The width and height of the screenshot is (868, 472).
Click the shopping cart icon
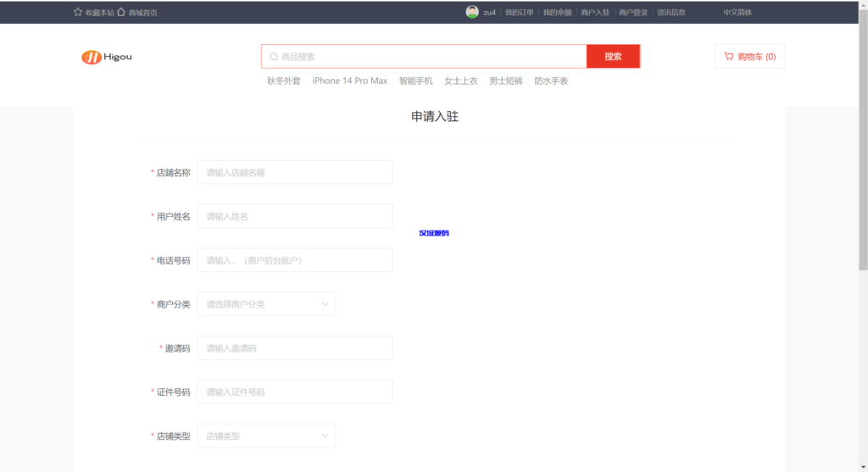[x=728, y=56]
